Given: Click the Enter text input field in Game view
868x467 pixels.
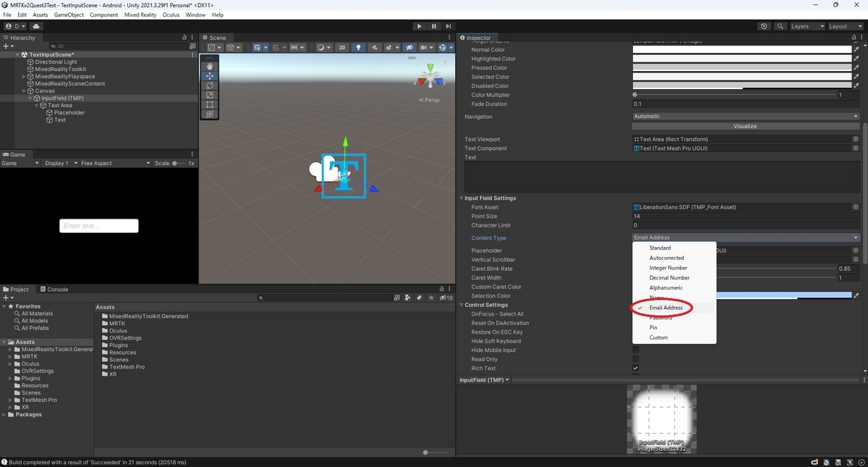Looking at the screenshot, I should (98, 225).
